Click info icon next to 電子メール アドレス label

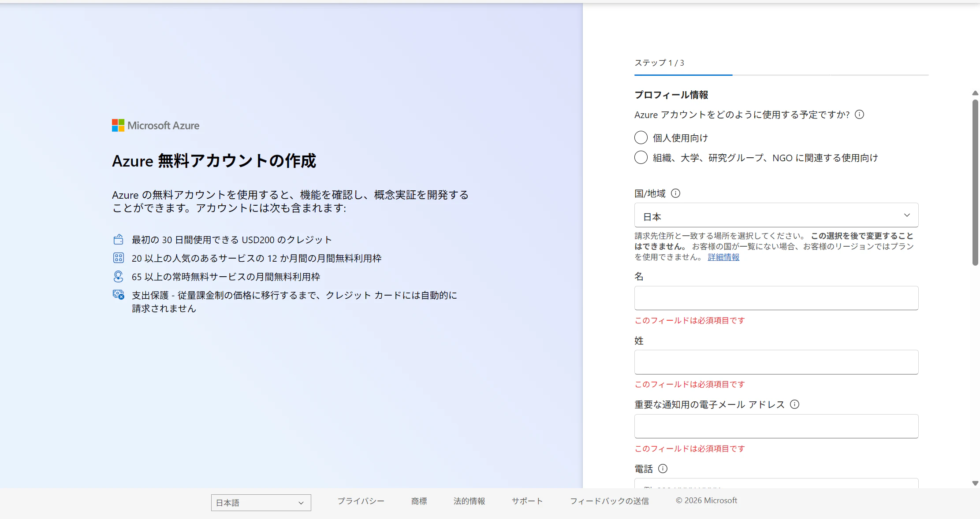(x=794, y=404)
